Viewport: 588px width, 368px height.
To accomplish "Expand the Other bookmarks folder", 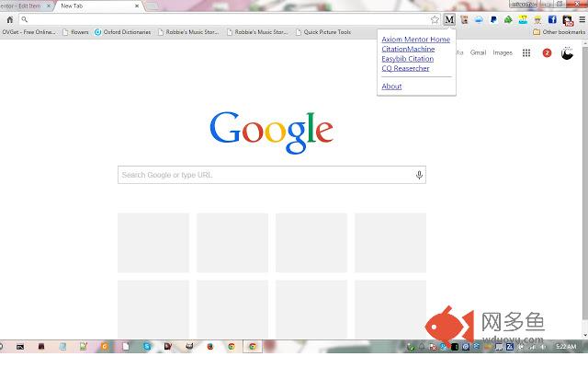I will point(560,32).
